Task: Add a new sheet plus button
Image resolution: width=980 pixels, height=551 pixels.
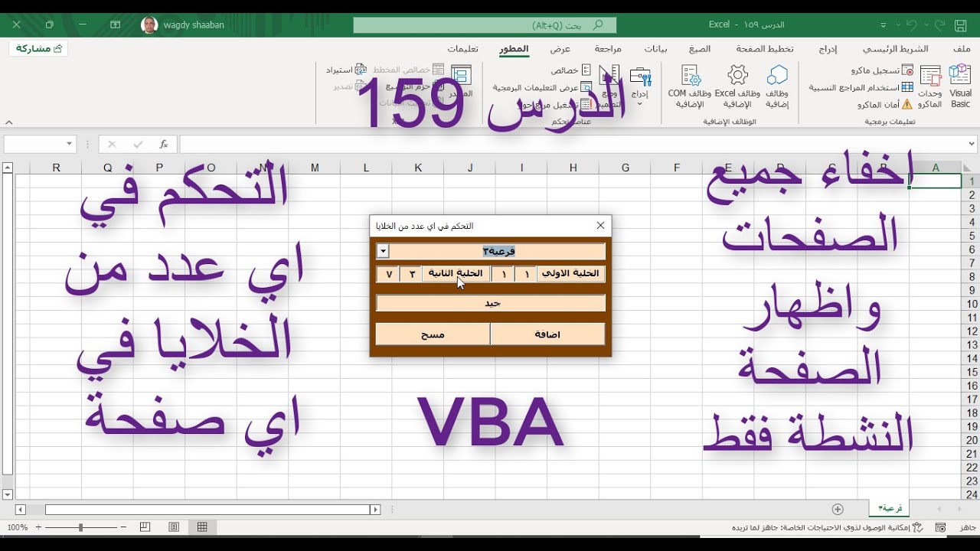Action: click(838, 509)
